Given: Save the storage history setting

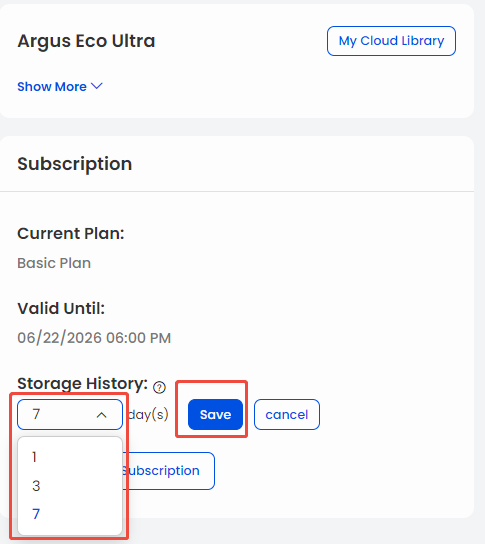Looking at the screenshot, I should (215, 414).
